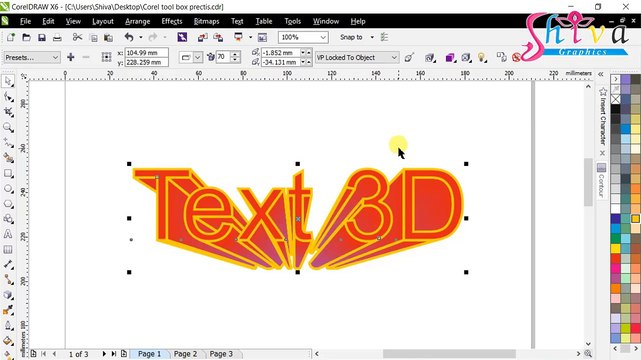Select the Rectangle tool
Screen dimensions: 641x360
click(x=8, y=173)
